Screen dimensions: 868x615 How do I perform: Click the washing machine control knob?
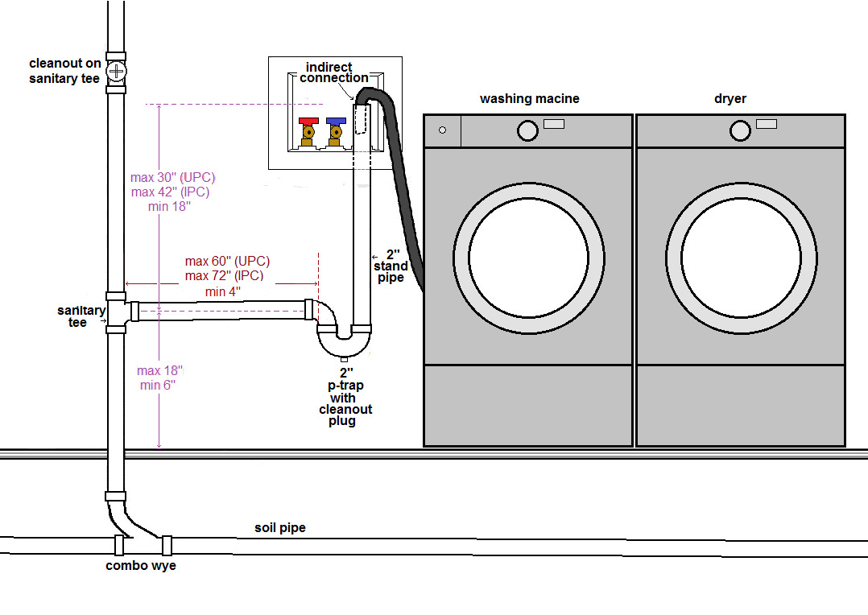point(527,130)
